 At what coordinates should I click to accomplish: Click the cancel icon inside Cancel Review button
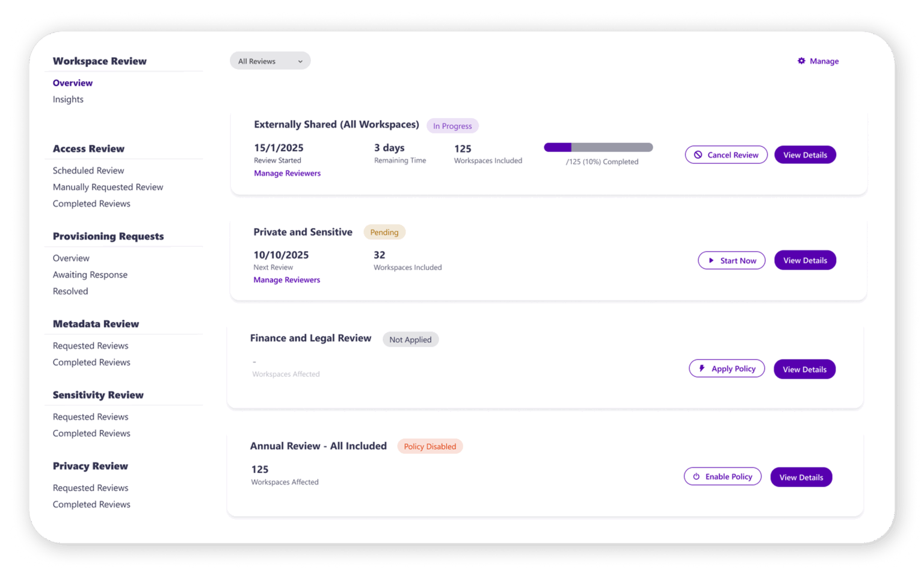698,155
